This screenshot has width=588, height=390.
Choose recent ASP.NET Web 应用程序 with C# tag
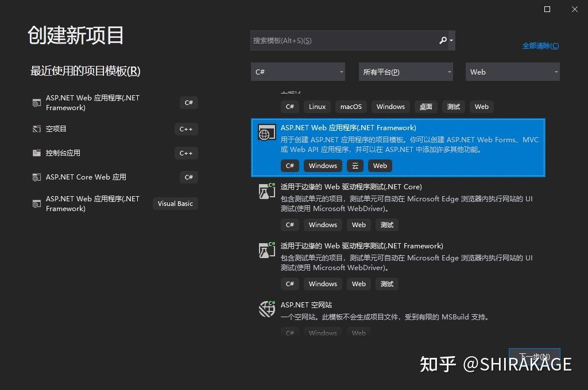[x=115, y=103]
